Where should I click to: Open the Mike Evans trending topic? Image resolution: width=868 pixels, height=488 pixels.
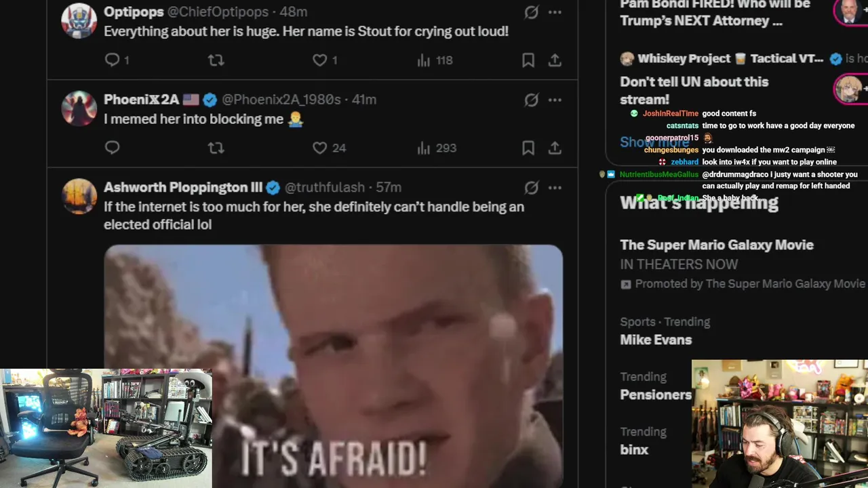click(x=656, y=340)
